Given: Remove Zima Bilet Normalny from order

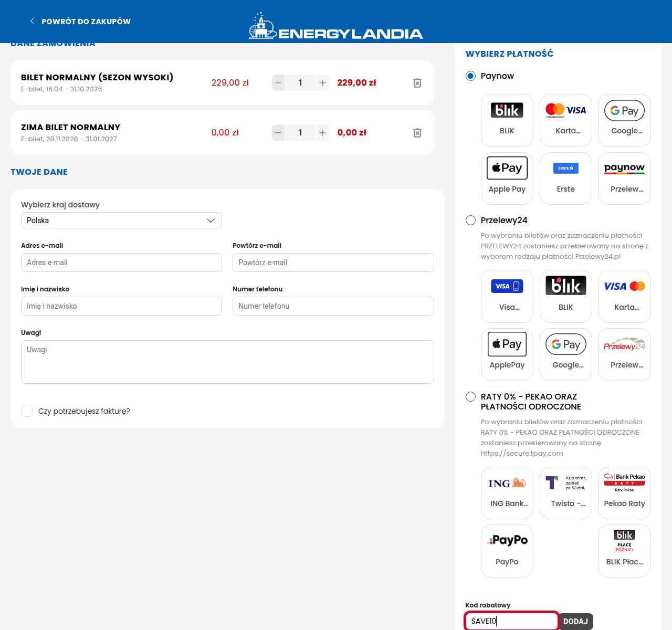Looking at the screenshot, I should [x=417, y=133].
